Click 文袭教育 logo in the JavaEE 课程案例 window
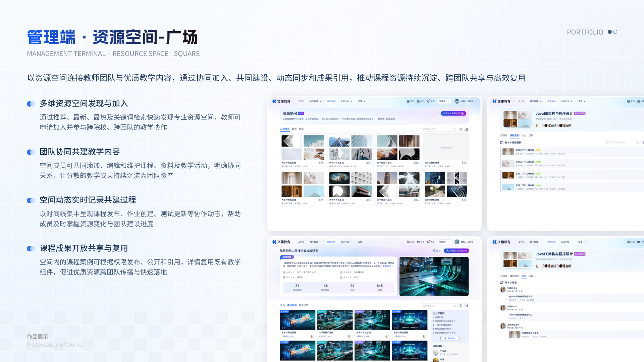The height and width of the screenshot is (362, 644). [501, 101]
